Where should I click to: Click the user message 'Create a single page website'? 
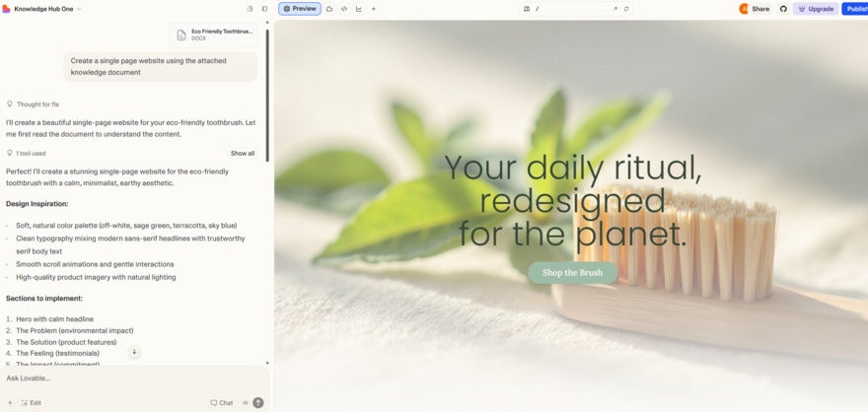(161, 66)
